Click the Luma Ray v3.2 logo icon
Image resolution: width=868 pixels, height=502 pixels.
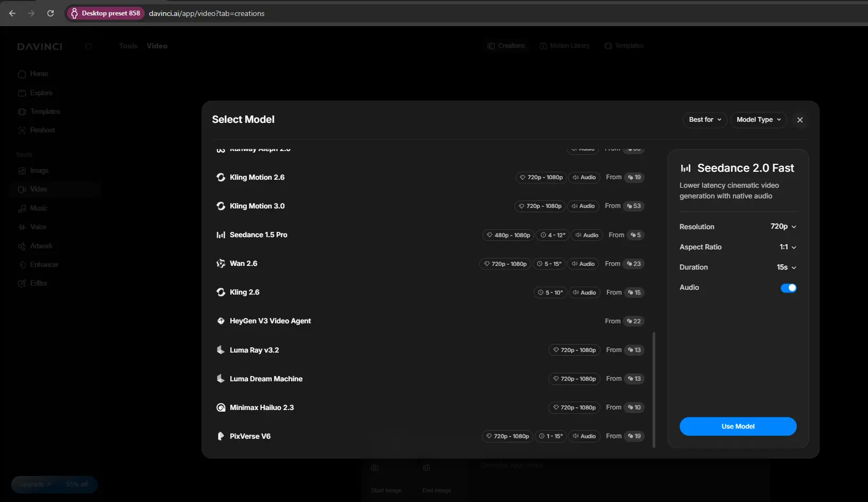221,350
